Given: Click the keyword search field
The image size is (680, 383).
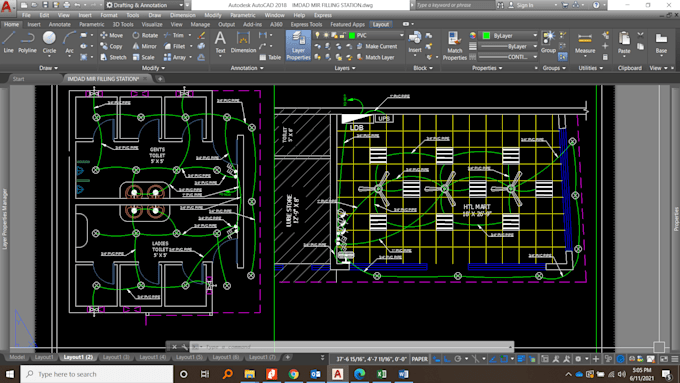Looking at the screenshot, I should coord(454,5).
